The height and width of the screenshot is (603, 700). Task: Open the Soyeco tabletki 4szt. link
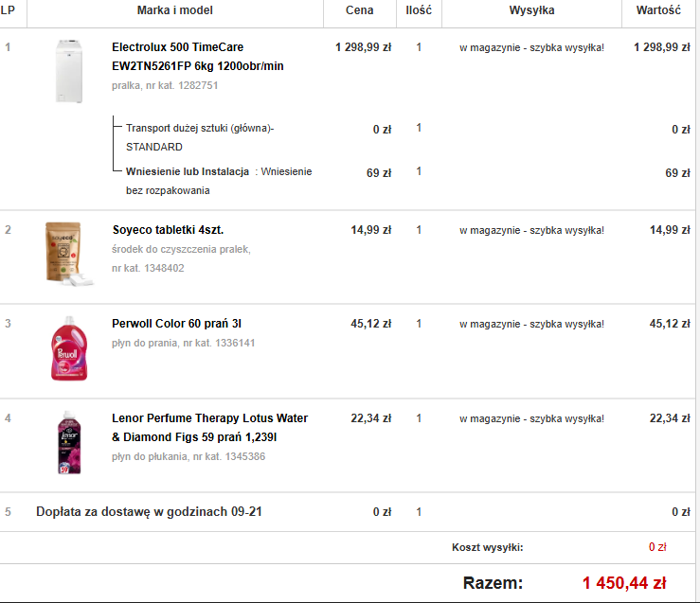[168, 230]
